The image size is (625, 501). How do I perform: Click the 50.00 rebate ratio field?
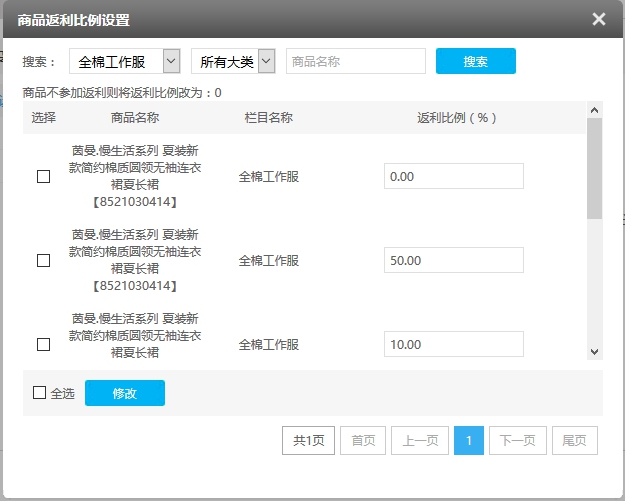(453, 260)
